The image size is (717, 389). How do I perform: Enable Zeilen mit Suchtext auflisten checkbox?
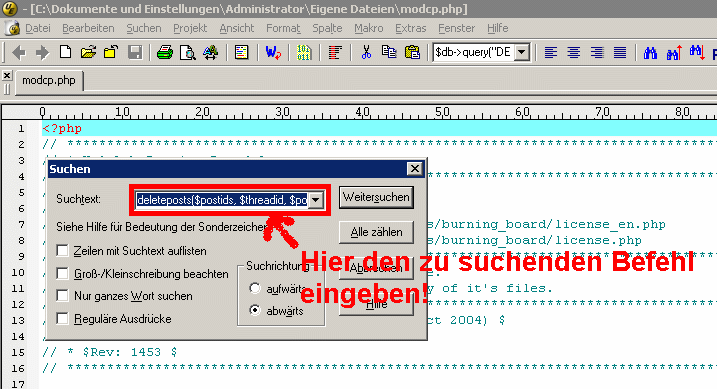coord(63,250)
